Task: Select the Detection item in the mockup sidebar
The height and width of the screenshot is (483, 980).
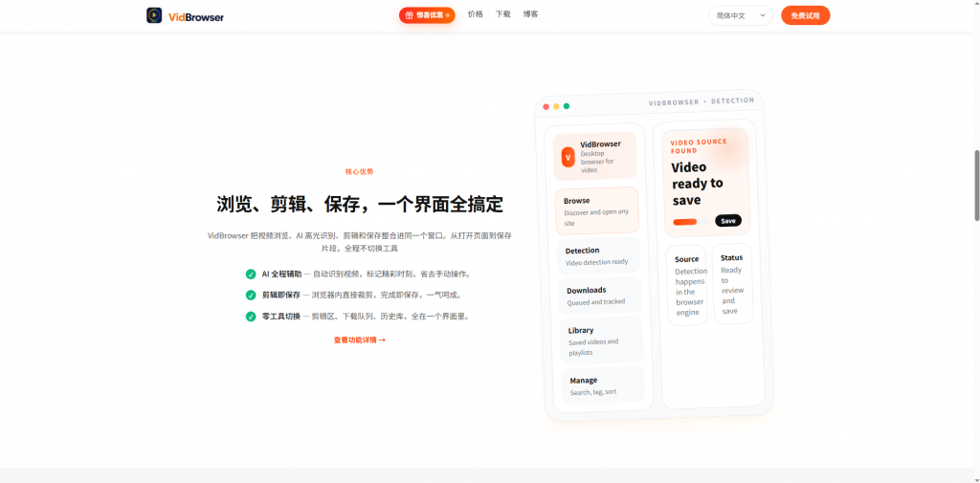Action: [598, 255]
